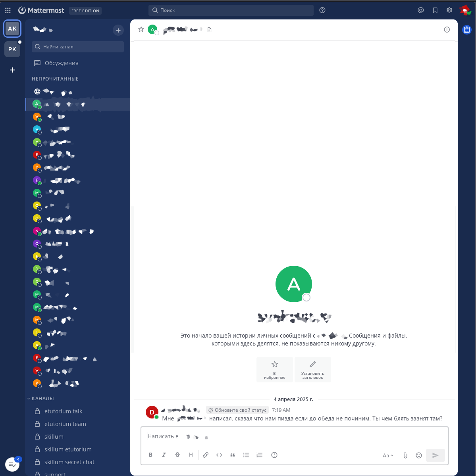476x476 pixels.
Task: Click the Найти канал search field
Action: (78, 47)
